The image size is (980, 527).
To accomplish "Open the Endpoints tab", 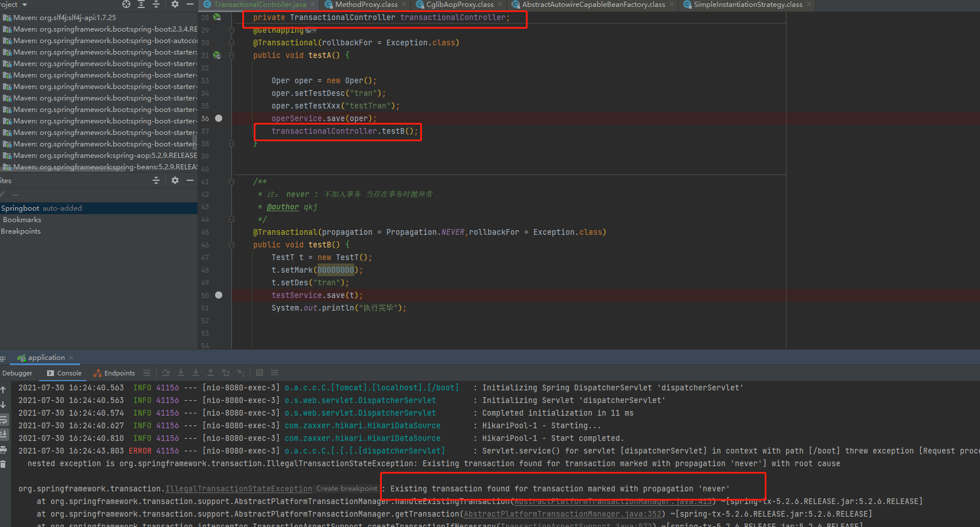I will pyautogui.click(x=114, y=373).
